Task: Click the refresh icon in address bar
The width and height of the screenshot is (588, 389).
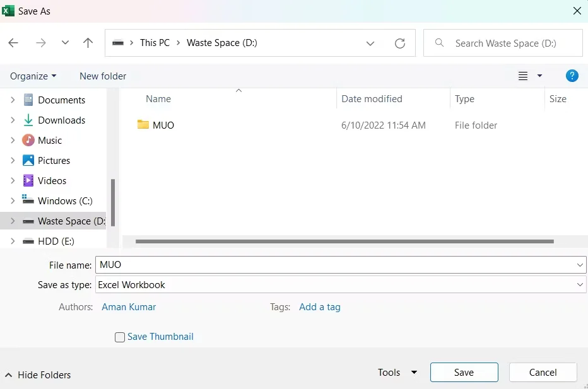Action: pyautogui.click(x=400, y=43)
